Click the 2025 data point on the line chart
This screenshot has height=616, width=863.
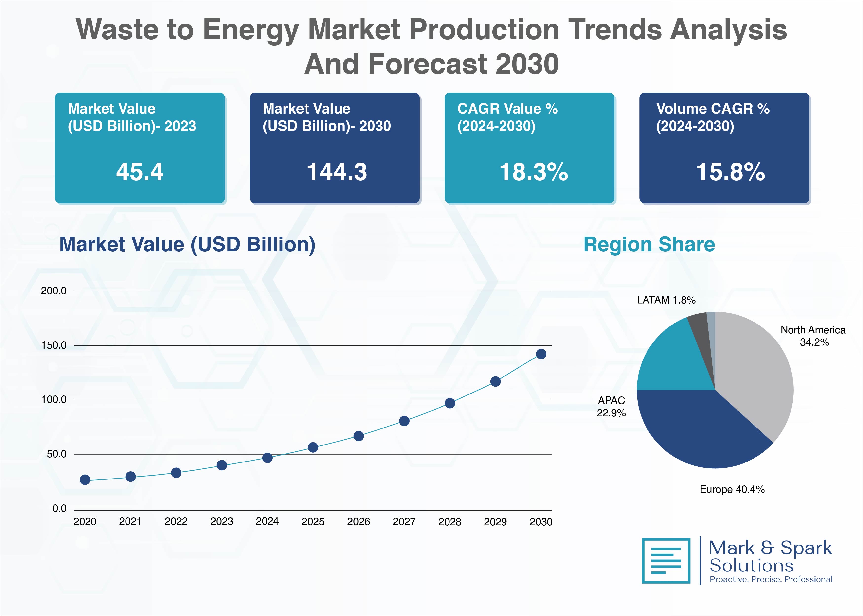pos(313,448)
